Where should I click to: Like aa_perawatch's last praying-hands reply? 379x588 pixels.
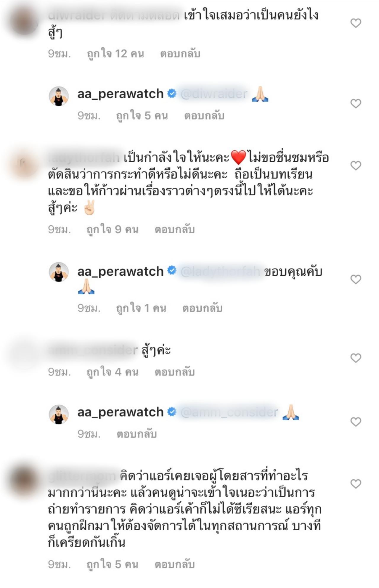pos(356,421)
